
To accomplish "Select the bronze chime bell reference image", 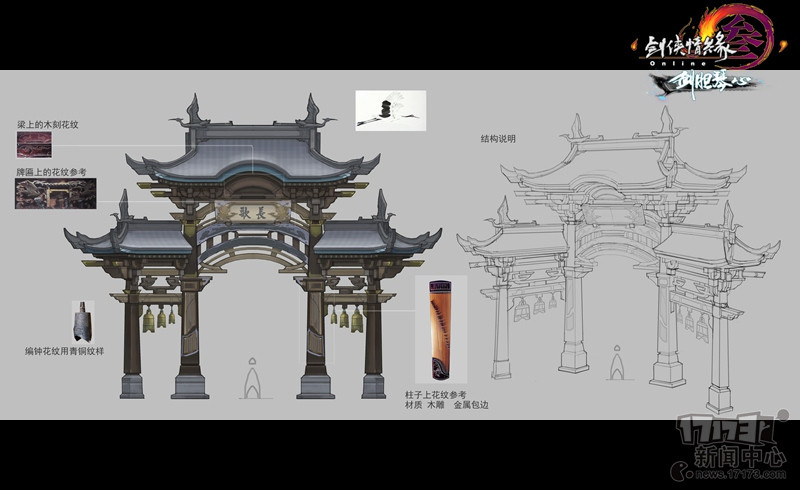I will (x=82, y=322).
